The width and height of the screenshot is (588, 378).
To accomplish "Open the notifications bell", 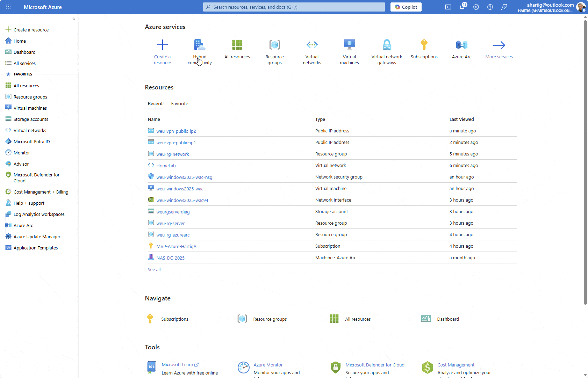I will coord(462,7).
